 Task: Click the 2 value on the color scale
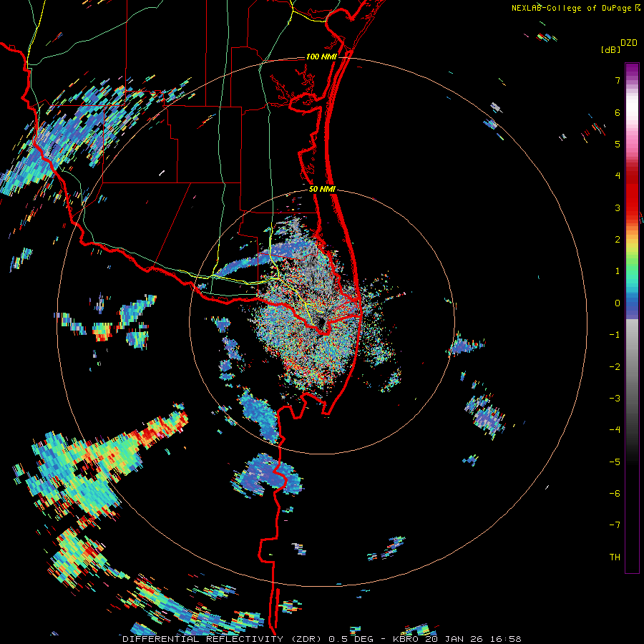[618, 239]
